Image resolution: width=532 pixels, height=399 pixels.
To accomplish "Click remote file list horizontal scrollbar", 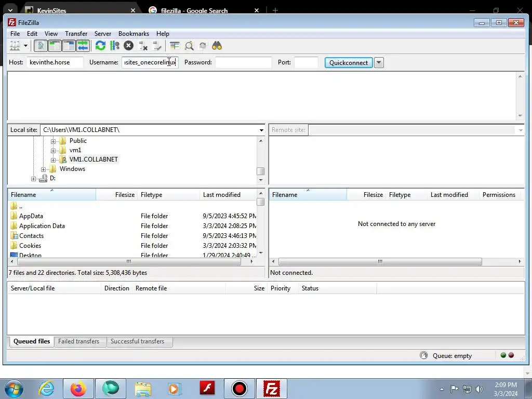I will tap(380, 262).
